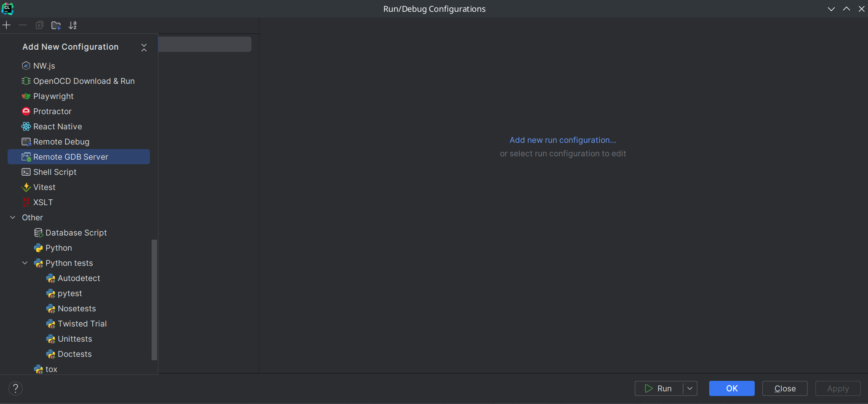Select Remote GDB Server entry
The image size is (868, 404).
[x=79, y=157]
